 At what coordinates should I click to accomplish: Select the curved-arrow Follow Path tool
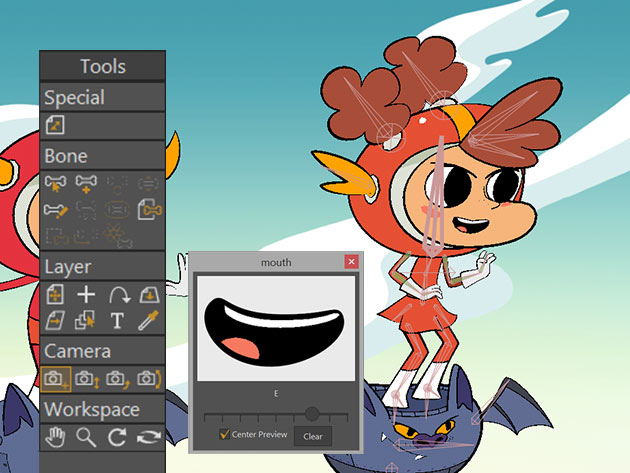[119, 295]
